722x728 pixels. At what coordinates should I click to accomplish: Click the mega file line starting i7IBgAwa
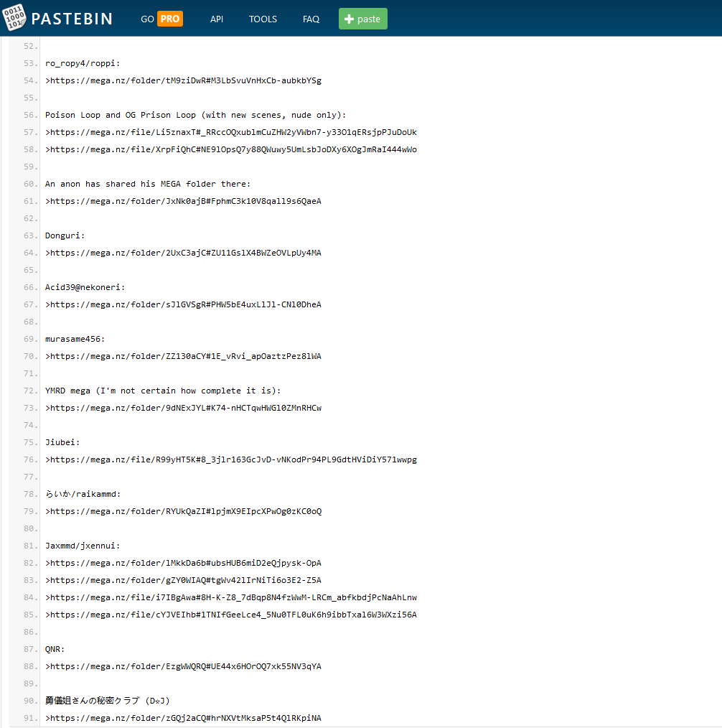(x=231, y=597)
